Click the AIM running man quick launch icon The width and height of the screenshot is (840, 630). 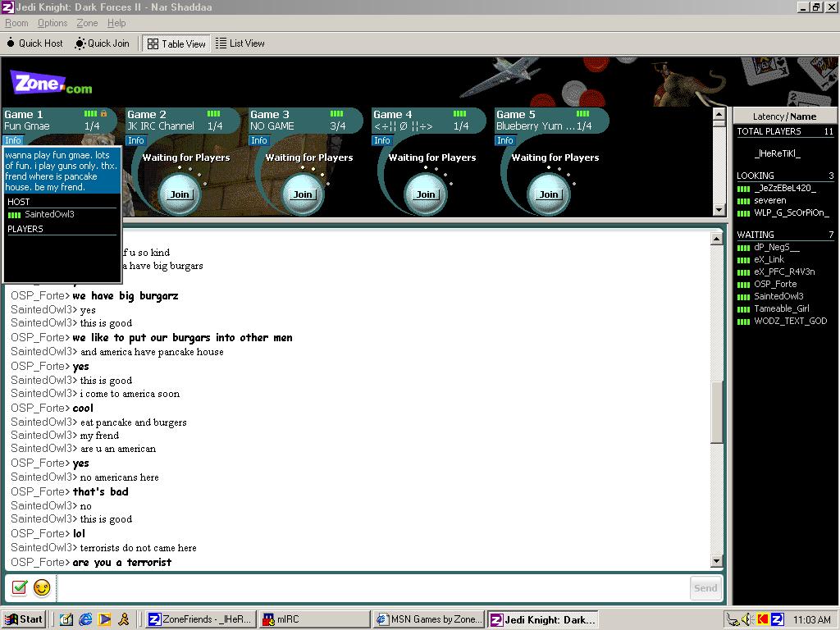(124, 620)
